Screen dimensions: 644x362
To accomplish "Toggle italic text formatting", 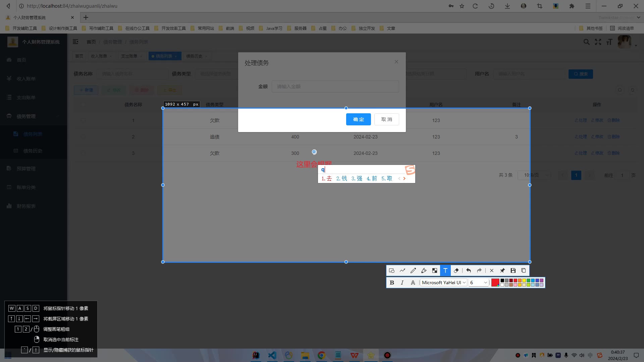I will [x=402, y=283].
